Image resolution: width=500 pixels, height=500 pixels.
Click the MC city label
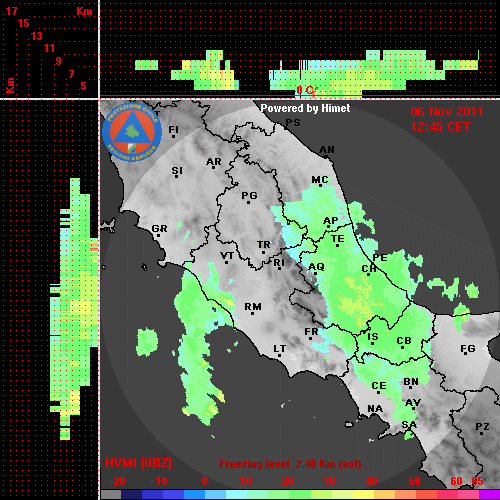[320, 181]
